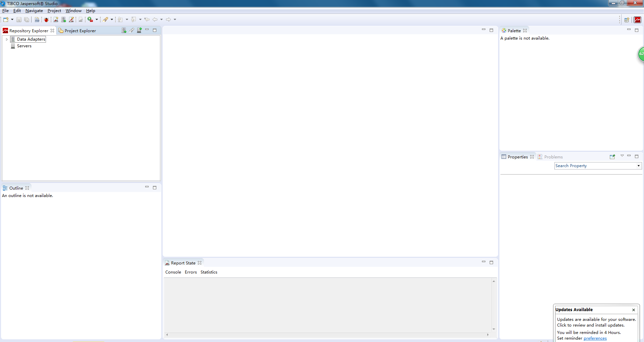
Task: Click the Create Server icon in Repository Explorer
Action: 139,30
